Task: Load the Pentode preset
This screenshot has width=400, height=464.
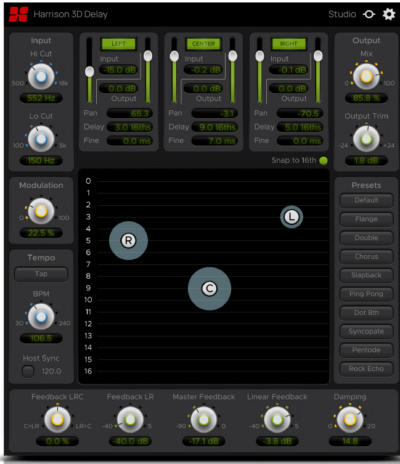Action: [366, 350]
